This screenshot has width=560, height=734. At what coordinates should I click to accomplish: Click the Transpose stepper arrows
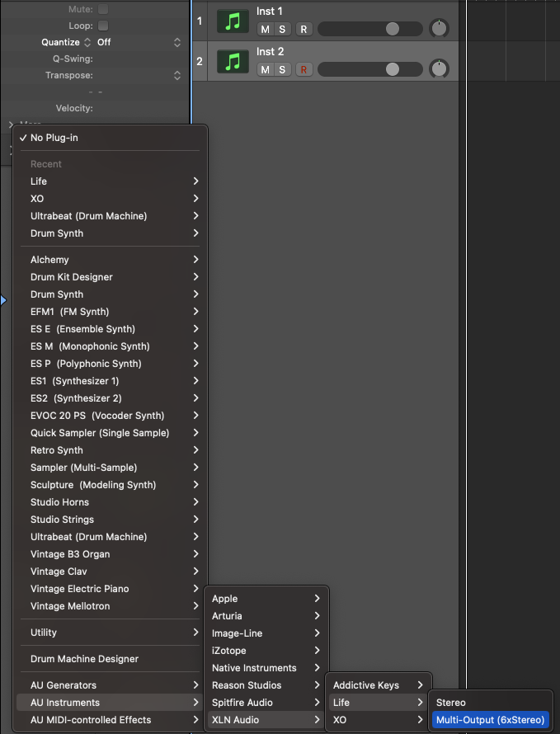[177, 74]
